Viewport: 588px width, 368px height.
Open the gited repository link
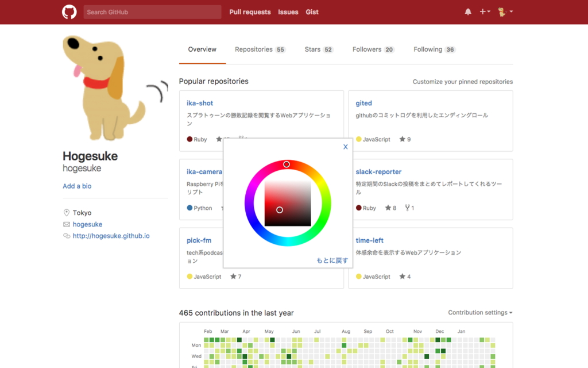pyautogui.click(x=363, y=103)
